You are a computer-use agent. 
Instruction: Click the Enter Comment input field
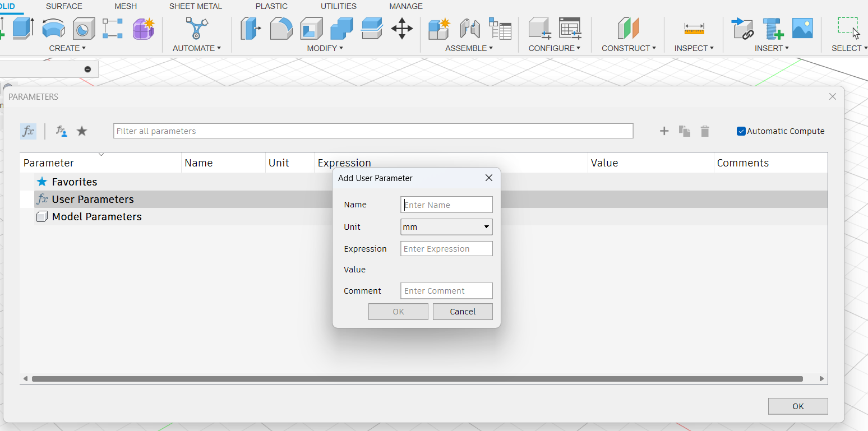click(x=446, y=291)
